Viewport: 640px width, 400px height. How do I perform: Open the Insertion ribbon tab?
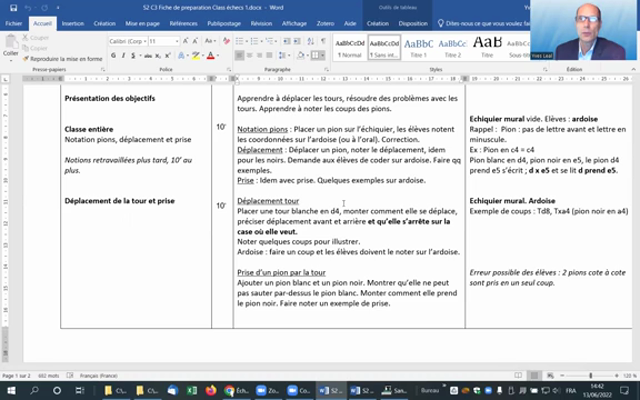coord(72,22)
